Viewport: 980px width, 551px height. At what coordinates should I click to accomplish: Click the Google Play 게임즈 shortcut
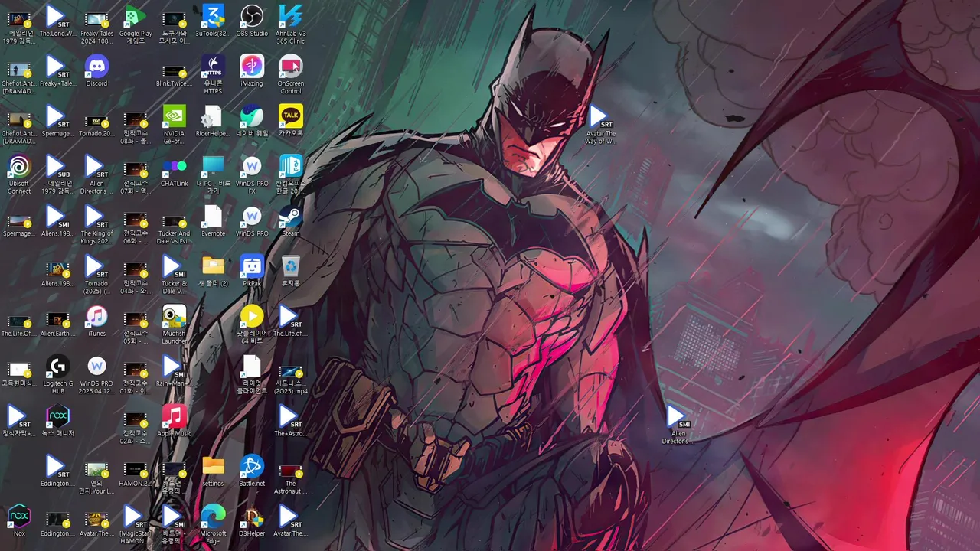[x=136, y=25]
